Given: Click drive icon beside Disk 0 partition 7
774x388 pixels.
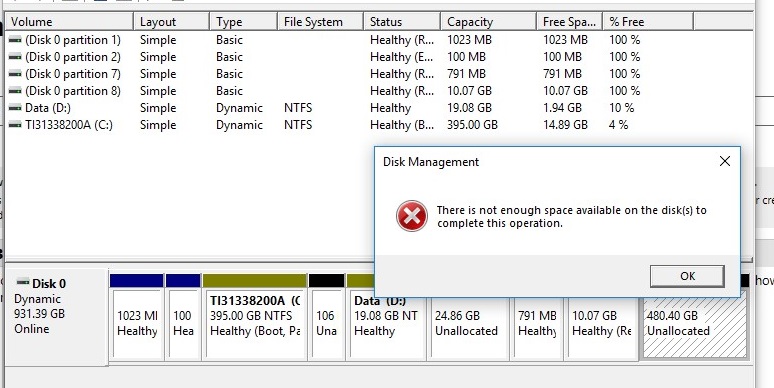Looking at the screenshot, I should 15,74.
